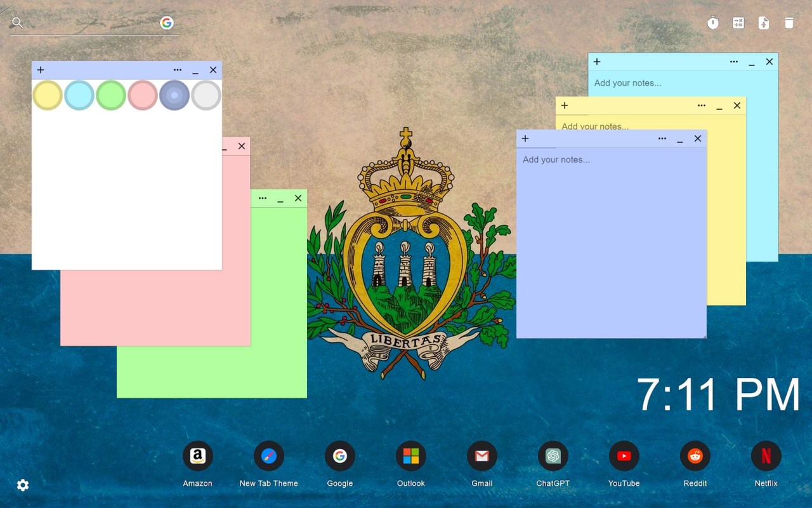
Task: Create a new sticky note
Action: [764, 23]
